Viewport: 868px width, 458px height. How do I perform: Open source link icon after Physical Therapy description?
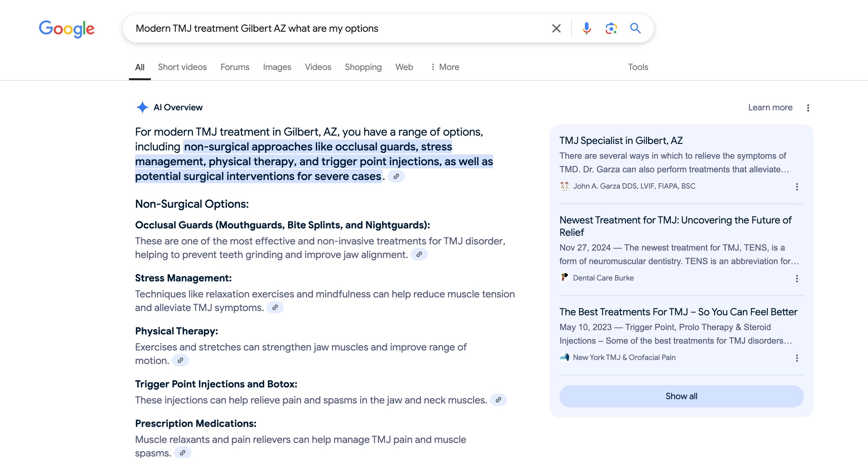180,360
